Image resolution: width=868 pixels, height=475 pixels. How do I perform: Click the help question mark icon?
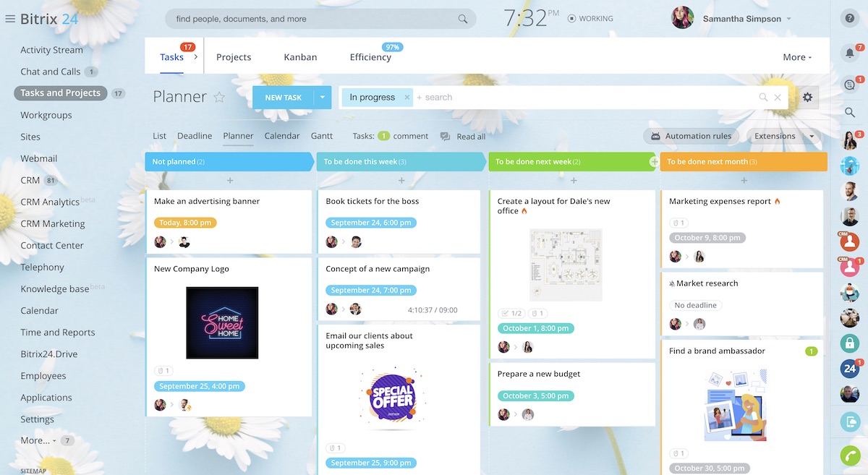(850, 19)
